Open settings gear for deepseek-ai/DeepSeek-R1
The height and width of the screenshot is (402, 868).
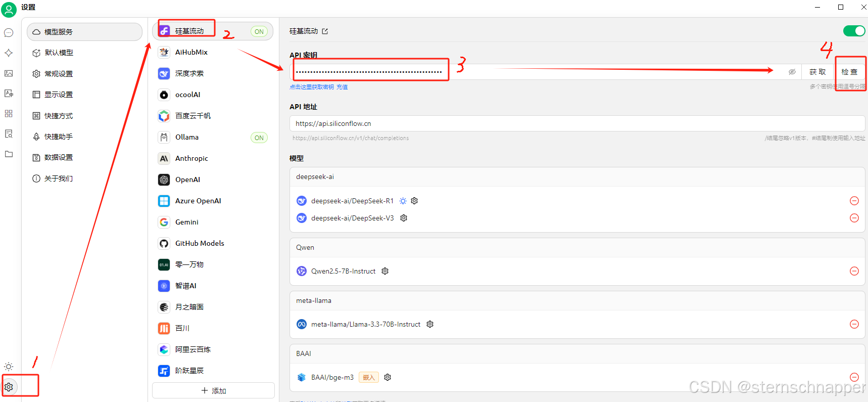[414, 201]
